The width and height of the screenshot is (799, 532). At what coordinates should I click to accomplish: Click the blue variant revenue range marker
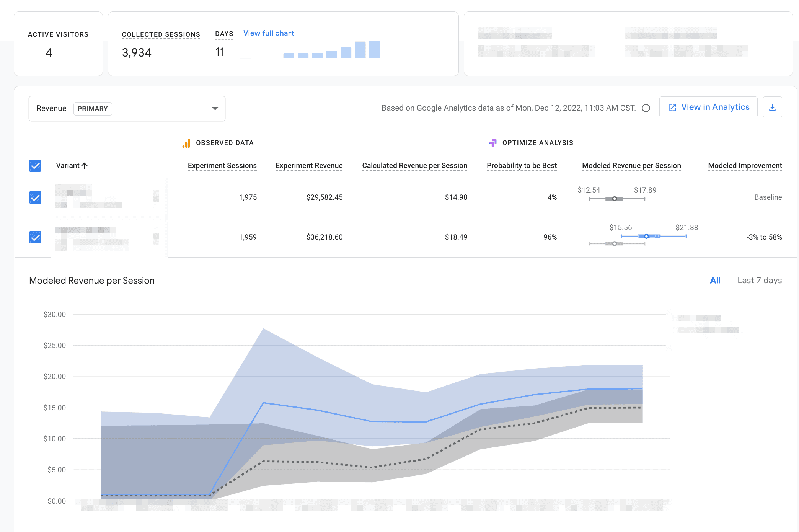pos(646,236)
